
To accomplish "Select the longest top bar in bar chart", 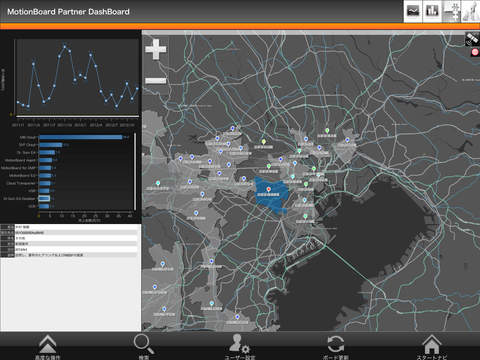I will click(81, 137).
